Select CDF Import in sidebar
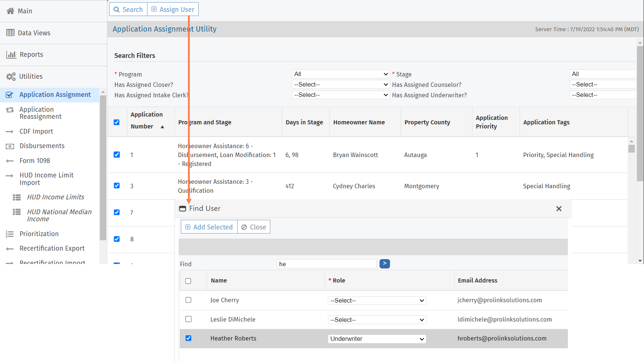 click(36, 131)
